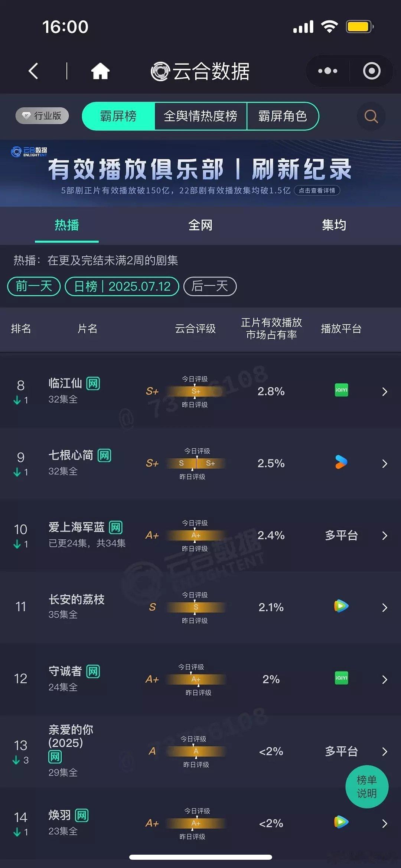Viewport: 401px width, 868px height.
Task: Switch to 全舆情热度榜 segment
Action: [200, 116]
